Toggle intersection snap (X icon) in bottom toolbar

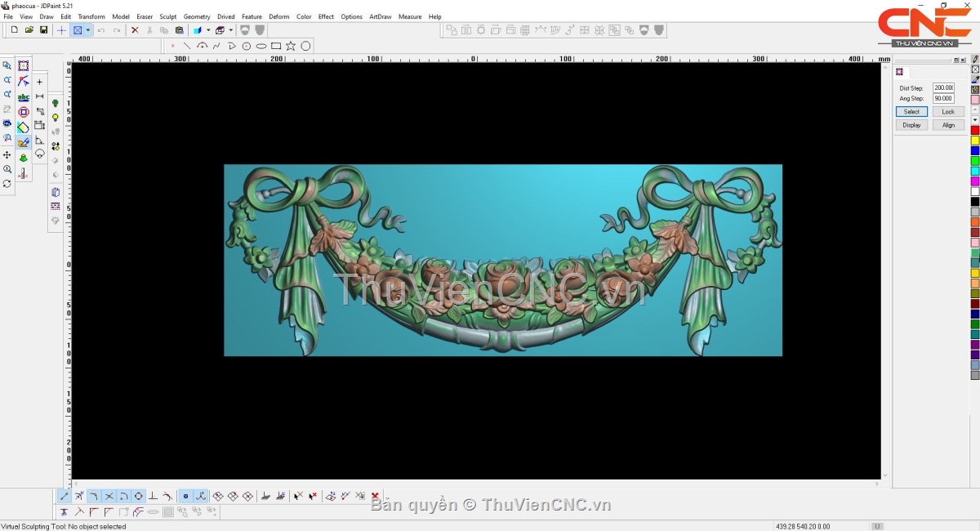click(109, 496)
